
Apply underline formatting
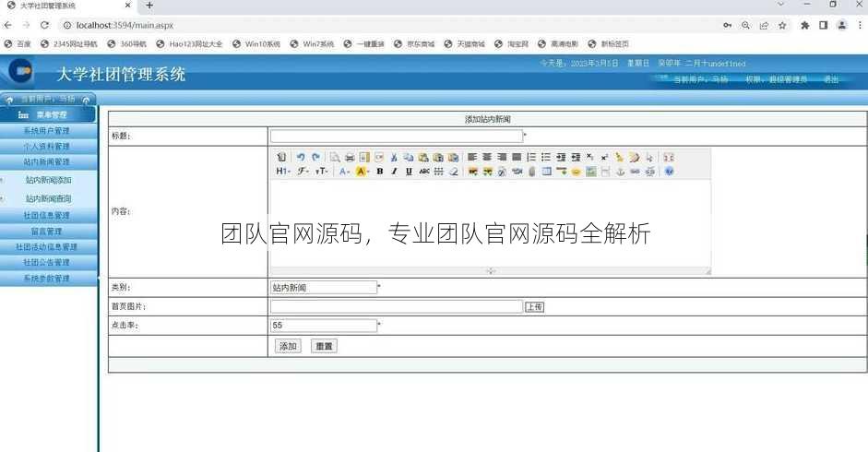click(x=409, y=172)
